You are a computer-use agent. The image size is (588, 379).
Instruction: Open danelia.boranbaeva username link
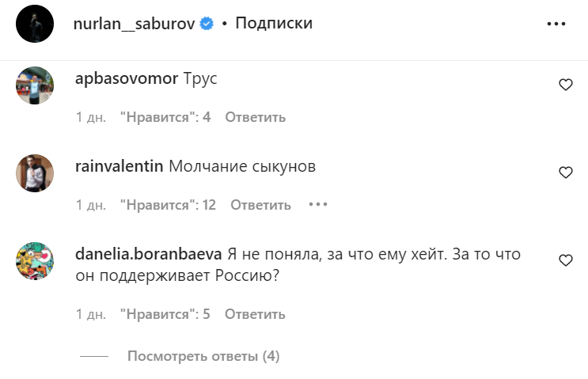click(x=147, y=255)
